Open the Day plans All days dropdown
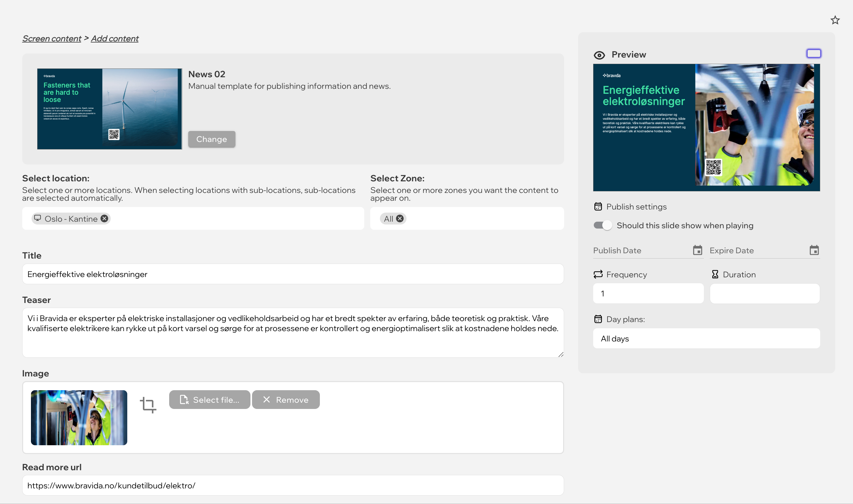Screen dimensions: 853x504 tap(706, 338)
